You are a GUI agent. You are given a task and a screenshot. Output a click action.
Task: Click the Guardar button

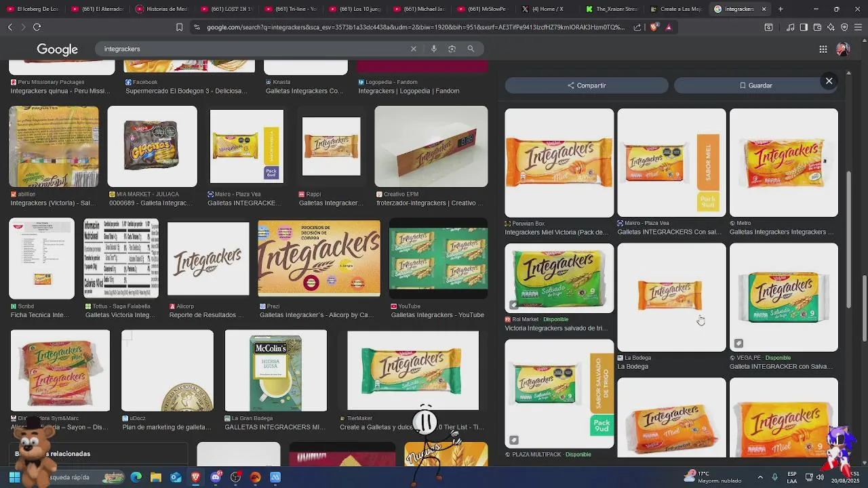coord(755,85)
